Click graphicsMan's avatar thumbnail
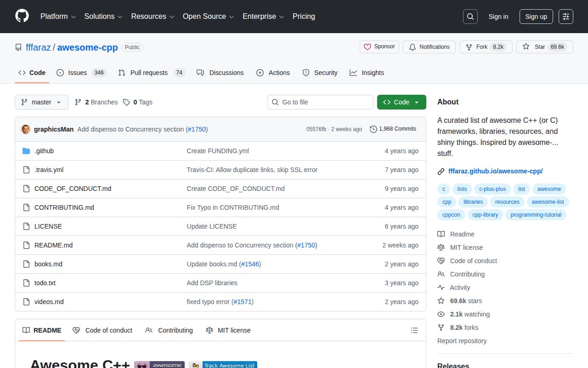This screenshot has width=588, height=368. click(x=26, y=129)
